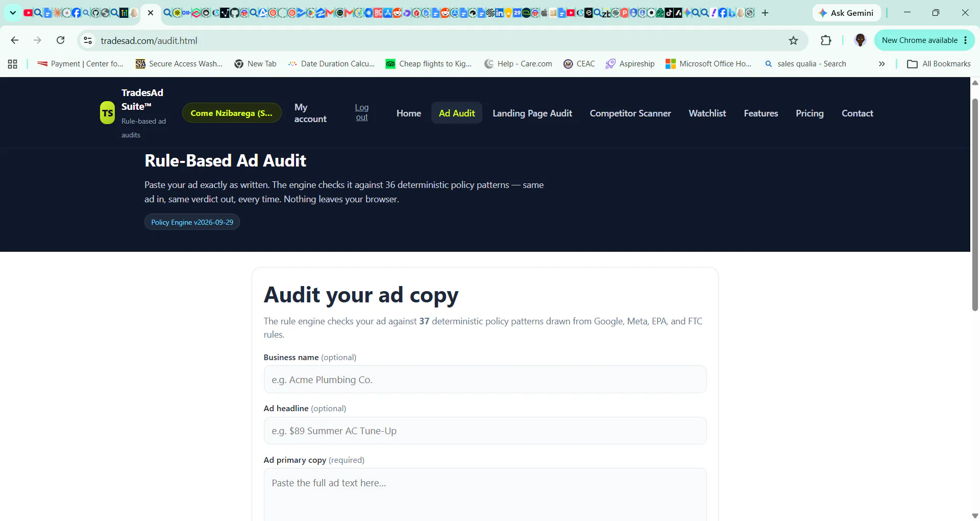Screen dimensions: 980x521
Task: Open Ask Gemini
Action: (846, 13)
